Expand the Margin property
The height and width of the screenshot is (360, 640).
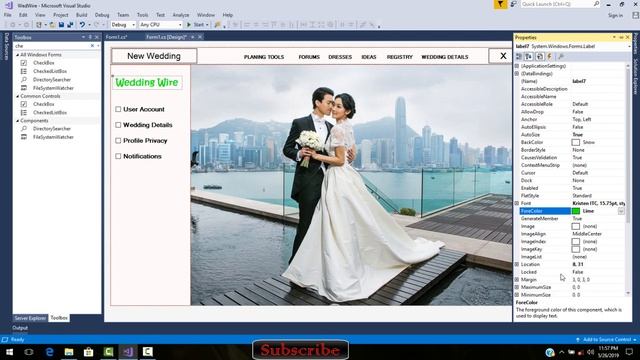tap(517, 280)
